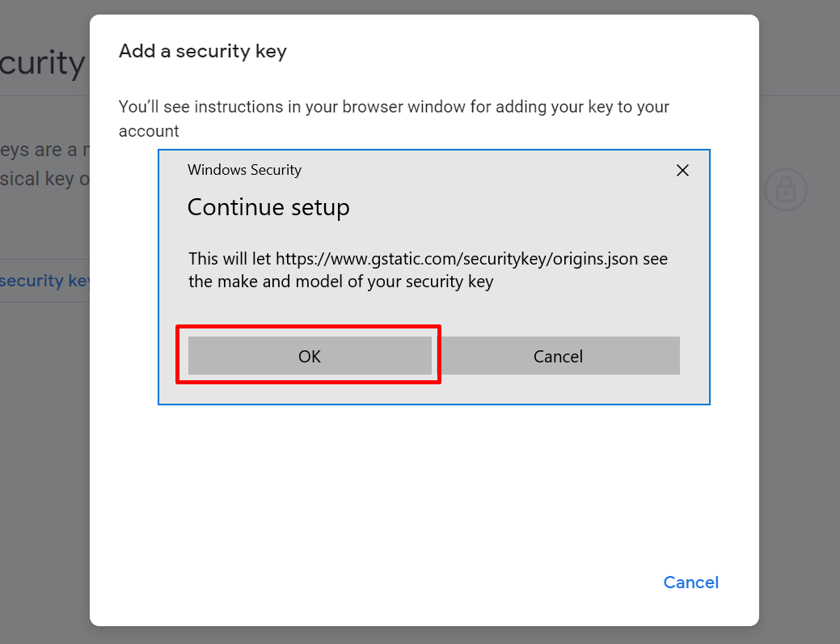
Task: Click the blue Cancel link at bottom
Action: pos(690,583)
